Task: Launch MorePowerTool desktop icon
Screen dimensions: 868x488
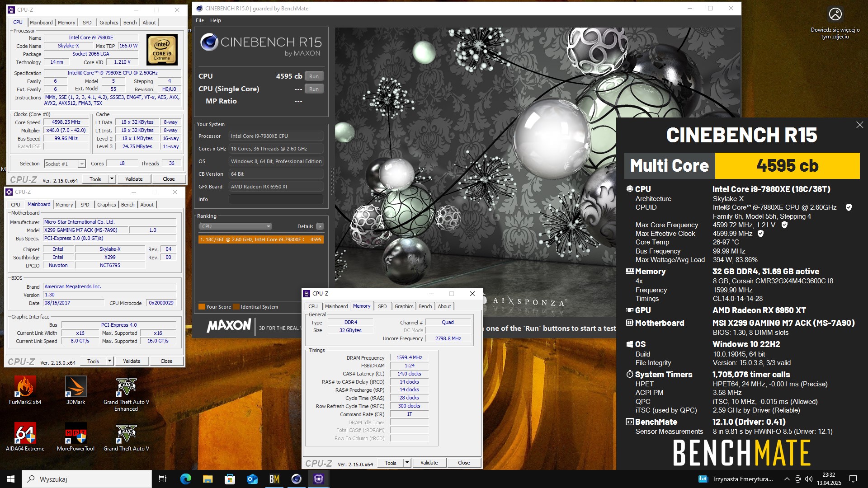Action: pyautogui.click(x=75, y=436)
